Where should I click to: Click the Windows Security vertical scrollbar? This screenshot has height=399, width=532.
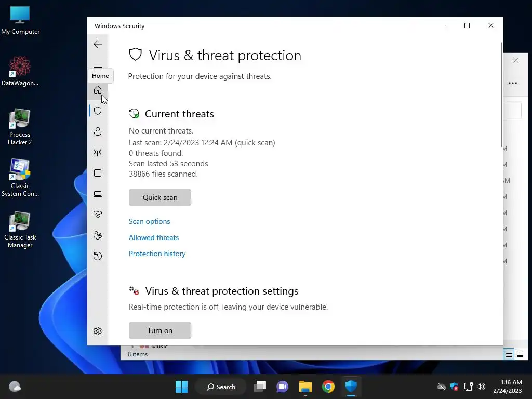tap(501, 95)
